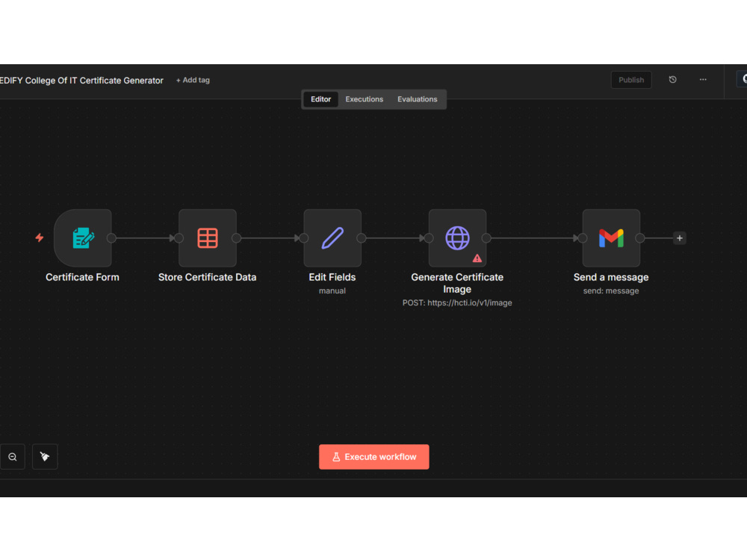This screenshot has width=747, height=560.
Task: Click the 'send: message' subtitle text
Action: (611, 290)
